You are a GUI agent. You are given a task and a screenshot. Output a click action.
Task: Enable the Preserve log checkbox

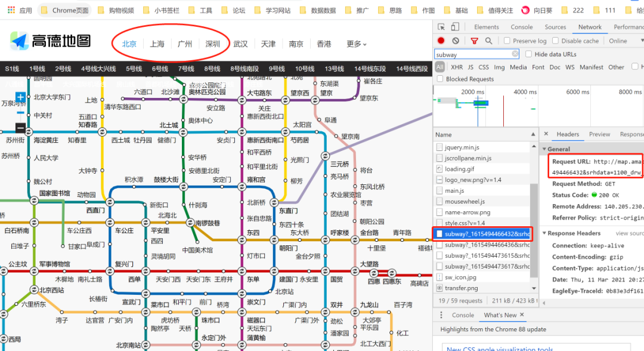pos(507,41)
